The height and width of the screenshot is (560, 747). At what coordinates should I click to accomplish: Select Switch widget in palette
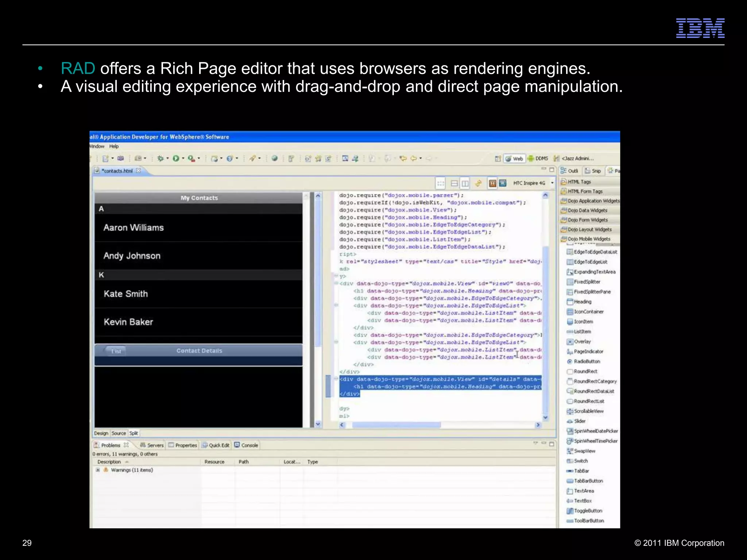click(x=577, y=461)
